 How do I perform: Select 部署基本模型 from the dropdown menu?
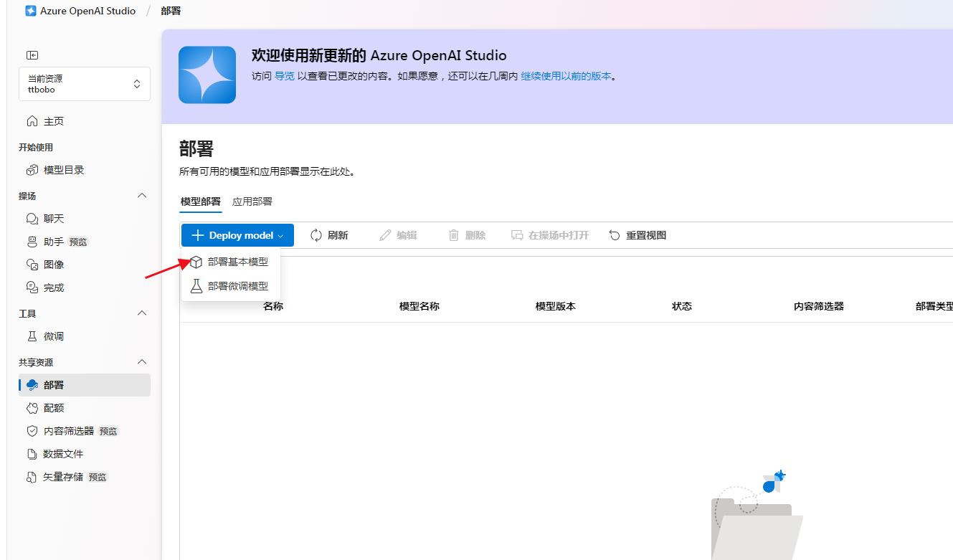(229, 262)
